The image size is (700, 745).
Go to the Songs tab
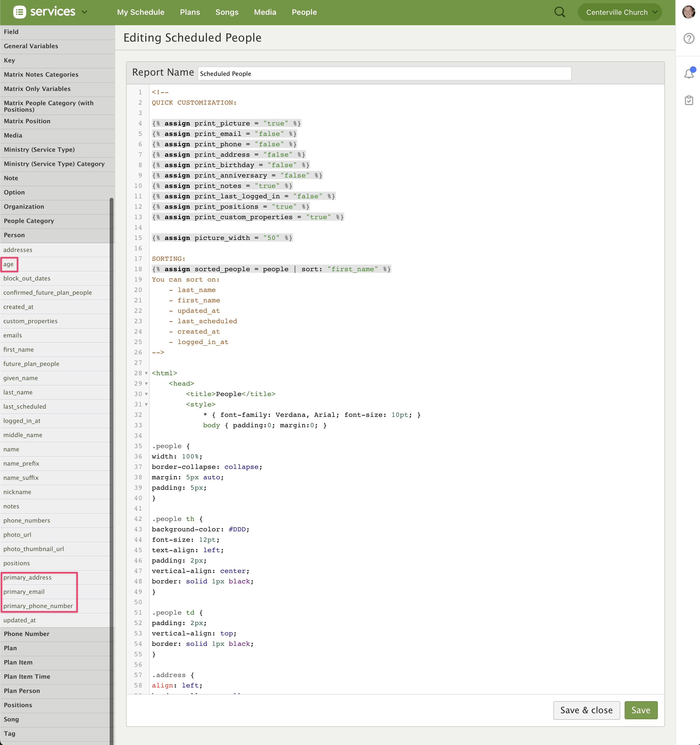226,12
